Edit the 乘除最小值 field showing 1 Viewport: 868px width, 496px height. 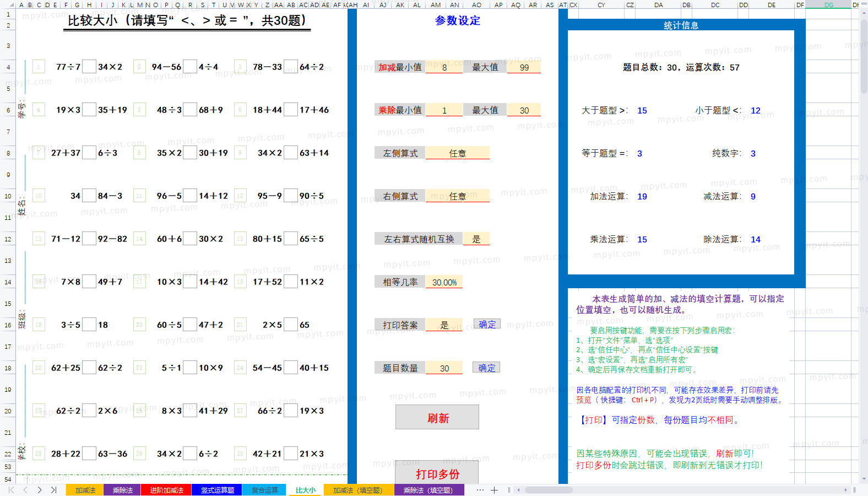point(444,110)
